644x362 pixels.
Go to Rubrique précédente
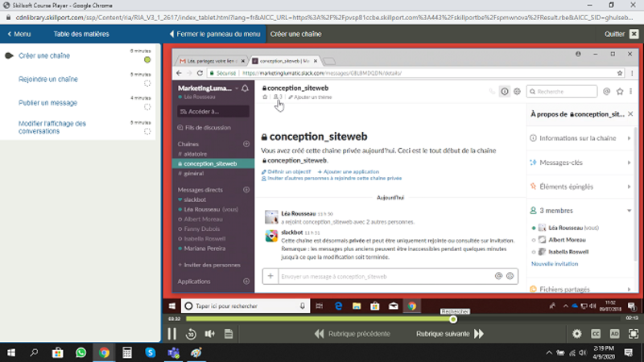[x=353, y=334]
